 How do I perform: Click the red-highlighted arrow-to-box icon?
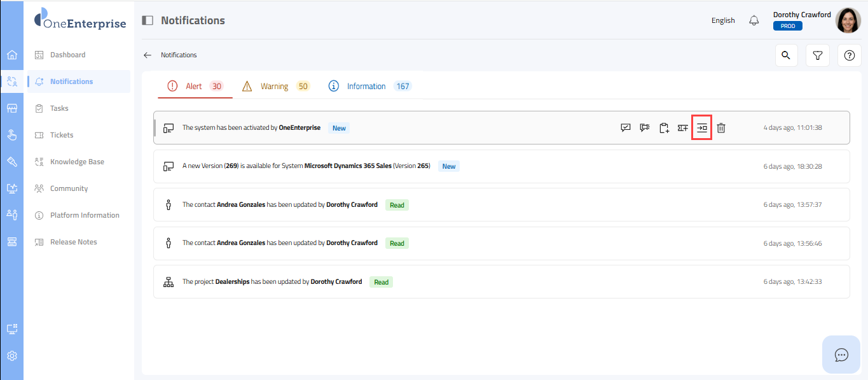[x=701, y=128]
